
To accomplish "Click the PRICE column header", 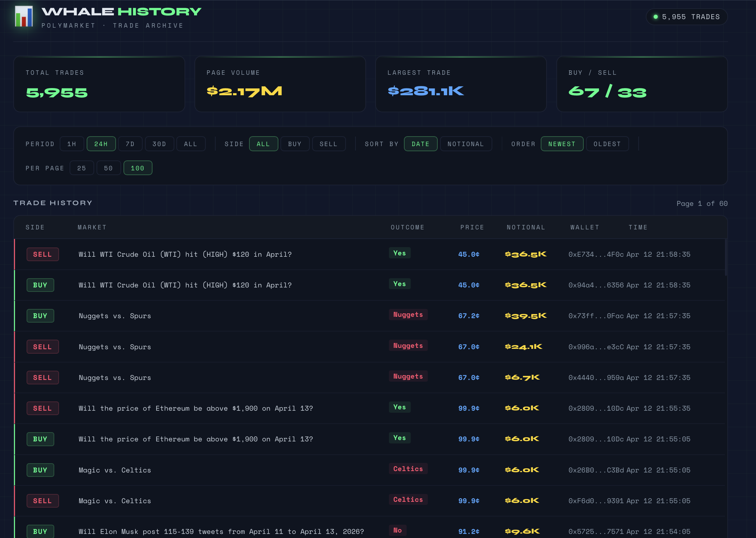I will (472, 227).
